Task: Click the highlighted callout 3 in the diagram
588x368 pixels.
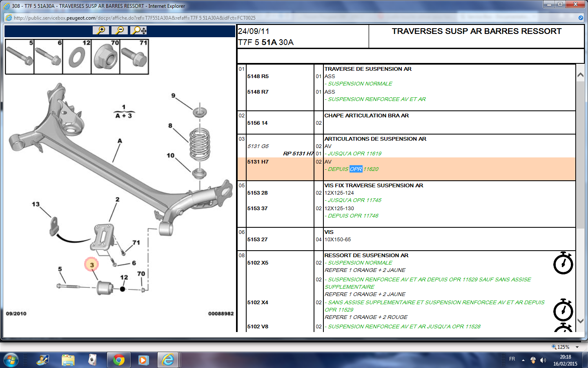Action: [x=92, y=265]
